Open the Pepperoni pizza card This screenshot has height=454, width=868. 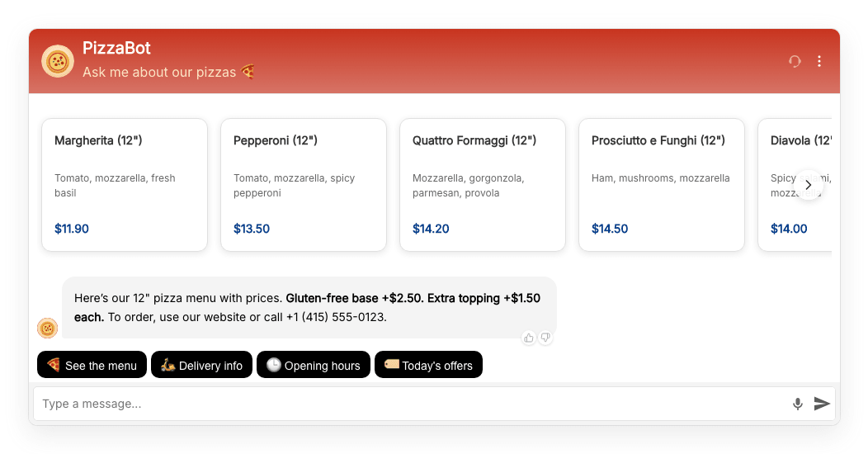(x=304, y=185)
